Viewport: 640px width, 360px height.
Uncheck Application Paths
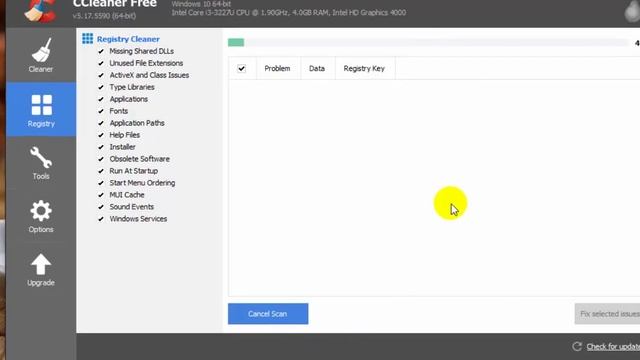101,123
